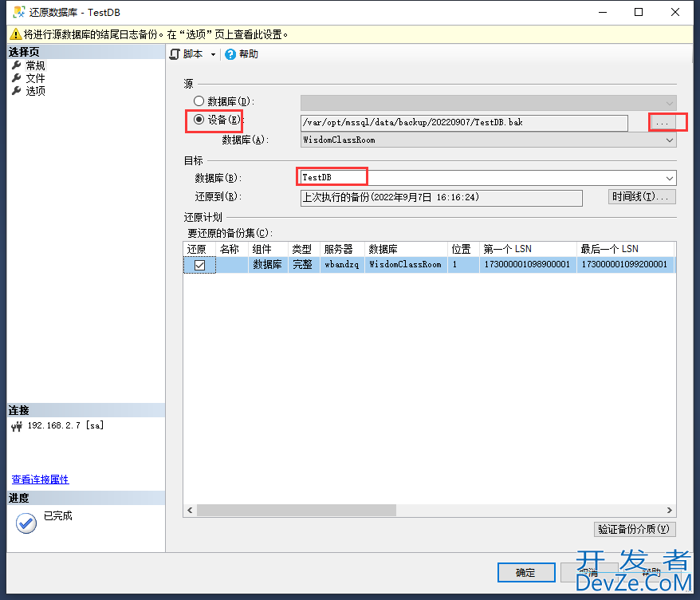This screenshot has height=600, width=700.
Task: Click the 验证备份介质(V) button
Action: click(x=635, y=530)
